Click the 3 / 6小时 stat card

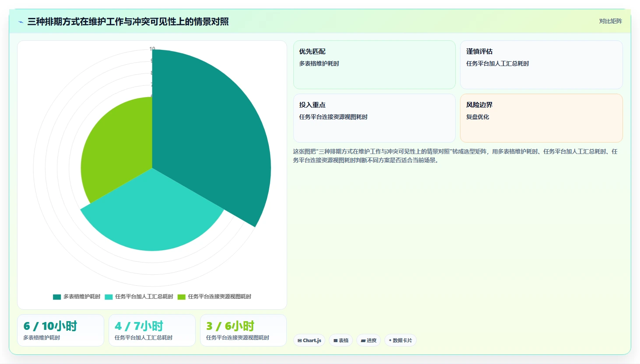(x=243, y=330)
